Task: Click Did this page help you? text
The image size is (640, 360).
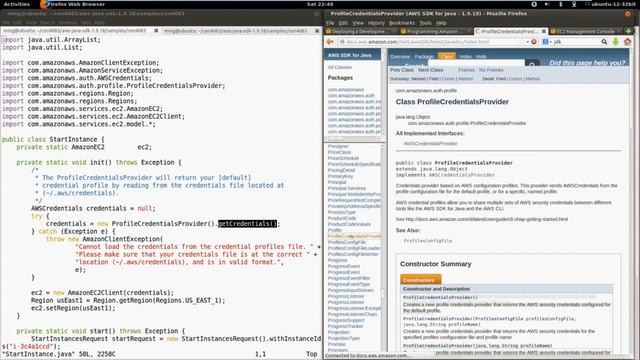Action: pos(587,63)
